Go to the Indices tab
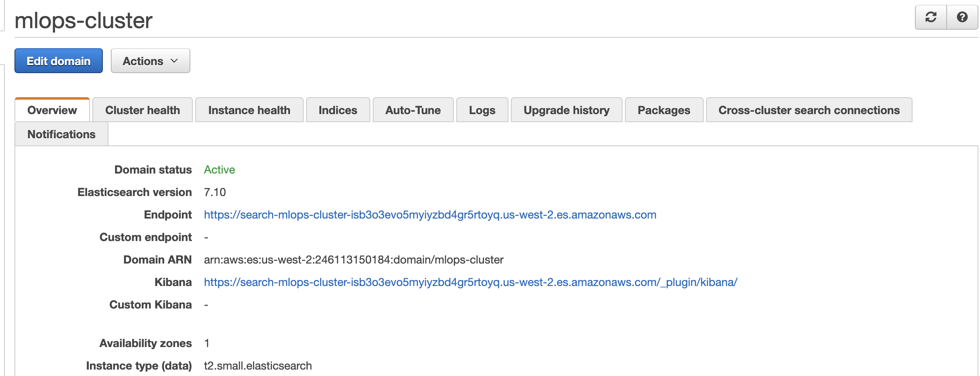The height and width of the screenshot is (376, 980). pos(338,110)
